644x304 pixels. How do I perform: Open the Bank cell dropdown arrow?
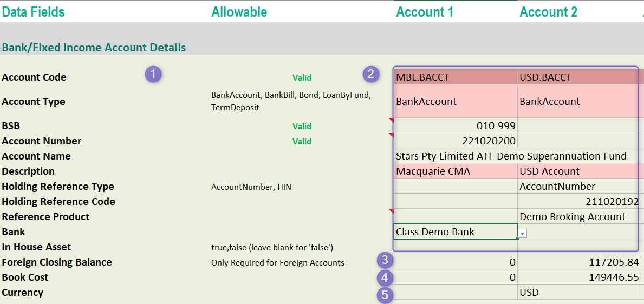point(523,233)
